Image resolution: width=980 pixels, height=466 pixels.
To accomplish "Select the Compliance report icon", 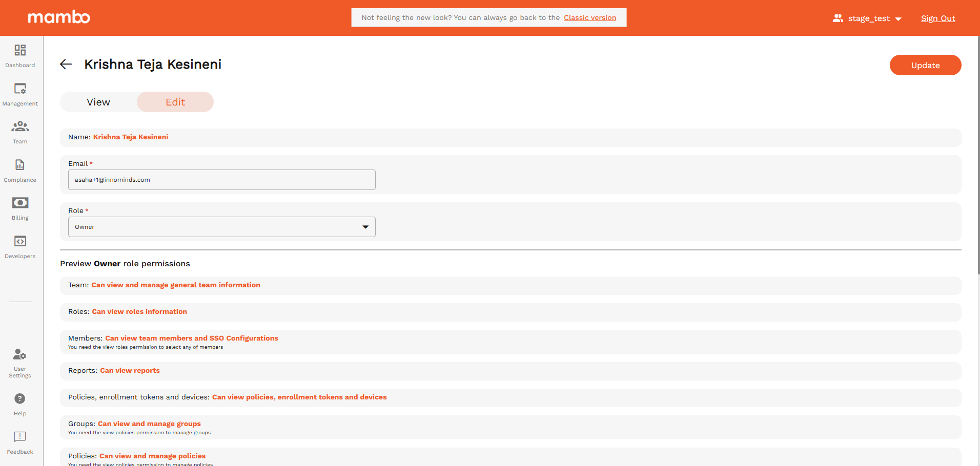I will 20,165.
